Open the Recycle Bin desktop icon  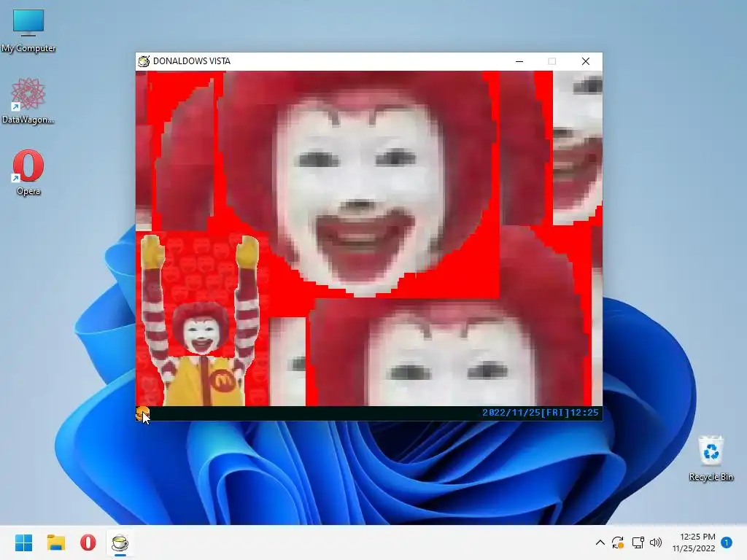711,458
